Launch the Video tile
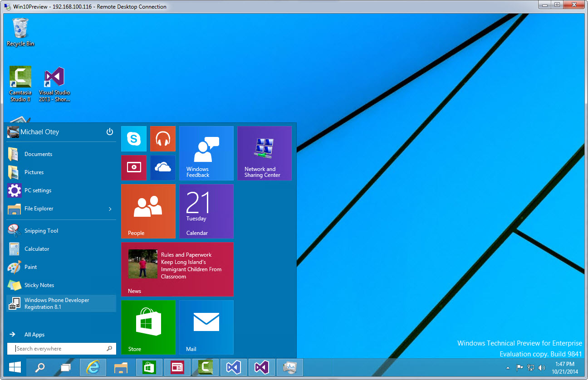 [134, 168]
